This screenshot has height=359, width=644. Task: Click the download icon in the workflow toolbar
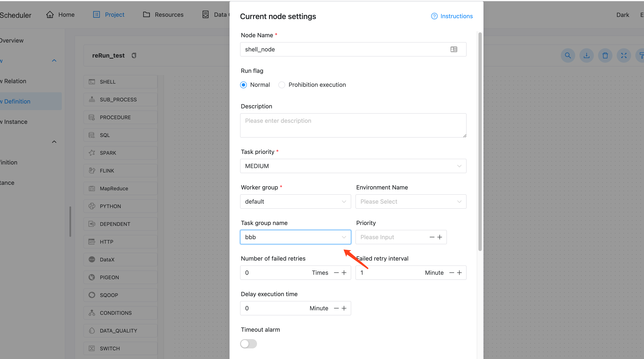[x=586, y=55]
